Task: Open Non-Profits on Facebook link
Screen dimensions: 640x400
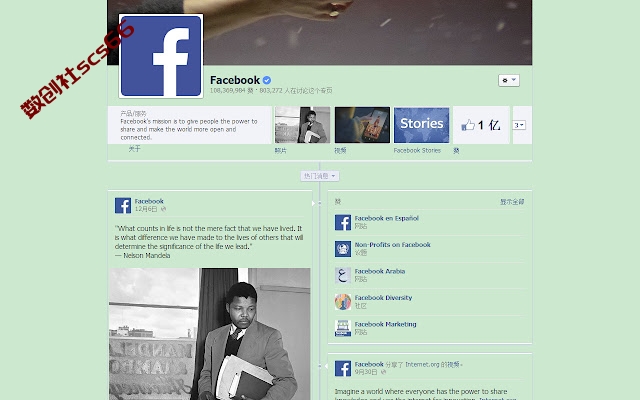Action: (392, 245)
